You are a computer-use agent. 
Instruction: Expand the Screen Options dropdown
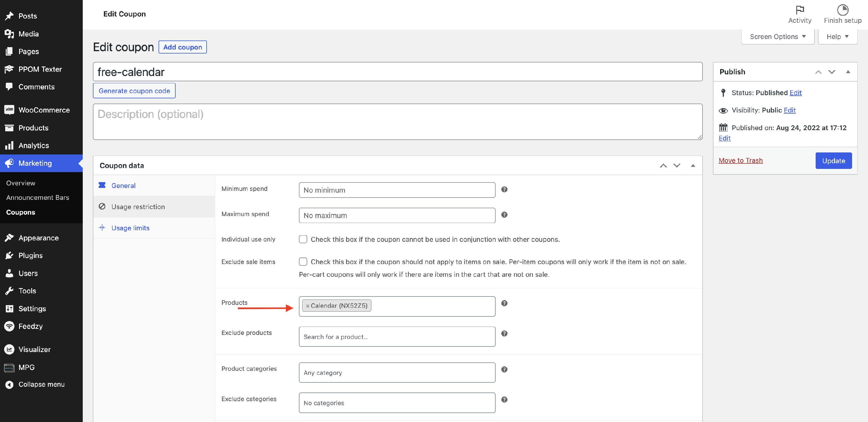pos(777,36)
